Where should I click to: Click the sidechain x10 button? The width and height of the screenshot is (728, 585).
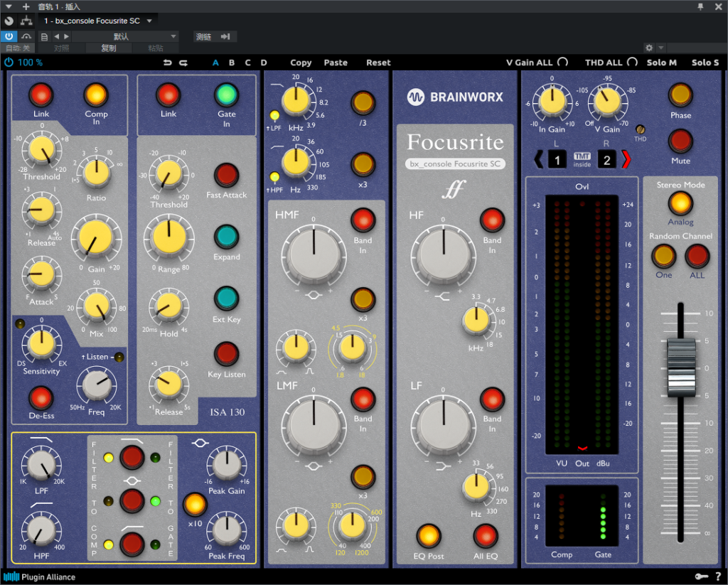point(195,505)
